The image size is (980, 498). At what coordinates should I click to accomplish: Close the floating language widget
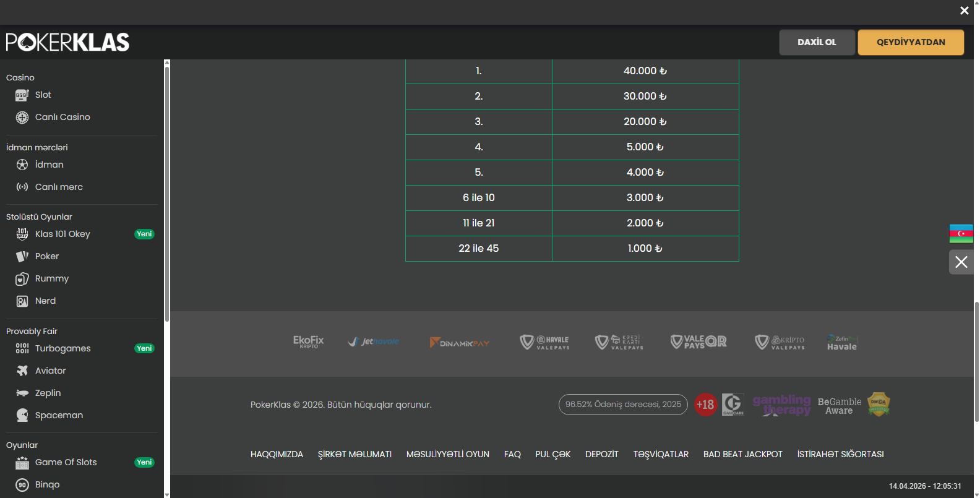point(961,262)
